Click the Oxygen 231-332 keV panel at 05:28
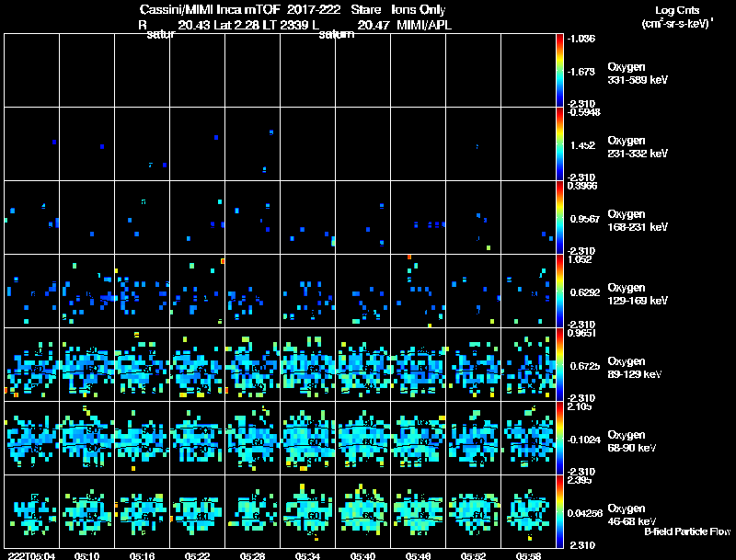 coord(252,143)
